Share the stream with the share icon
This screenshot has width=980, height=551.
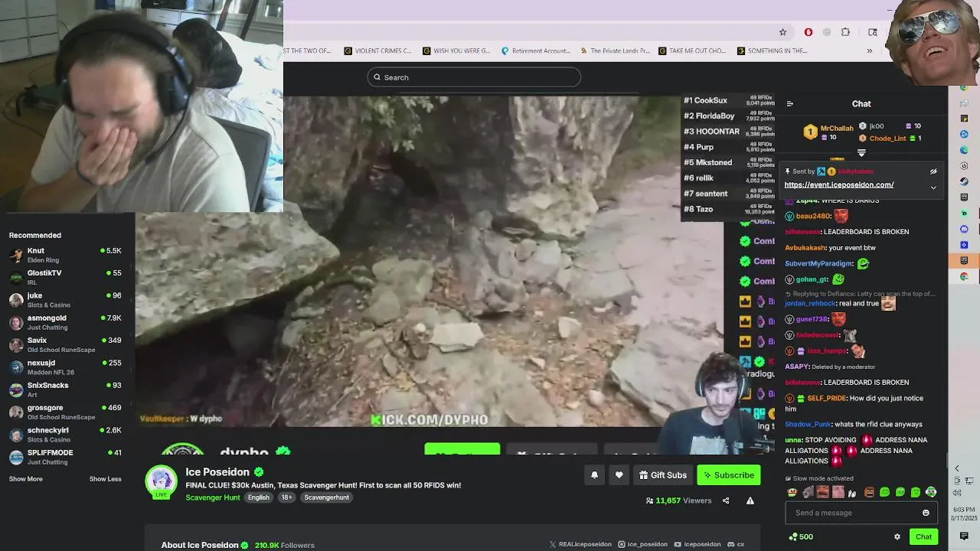pos(726,500)
